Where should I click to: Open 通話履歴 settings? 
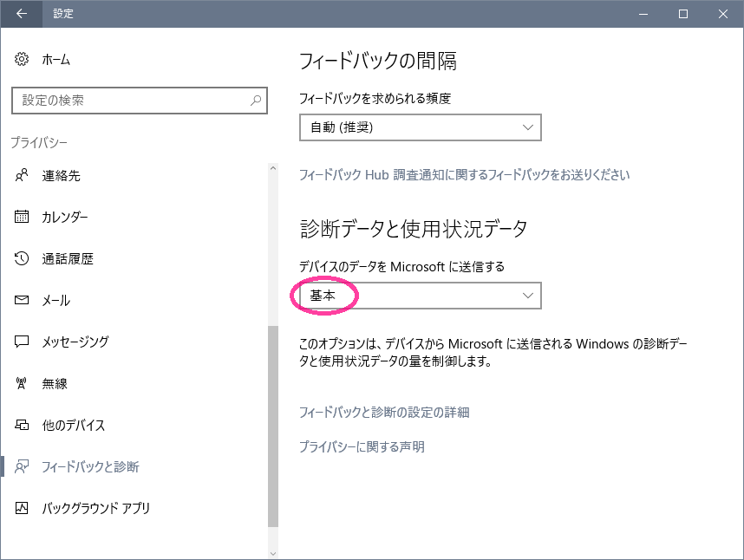(68, 259)
